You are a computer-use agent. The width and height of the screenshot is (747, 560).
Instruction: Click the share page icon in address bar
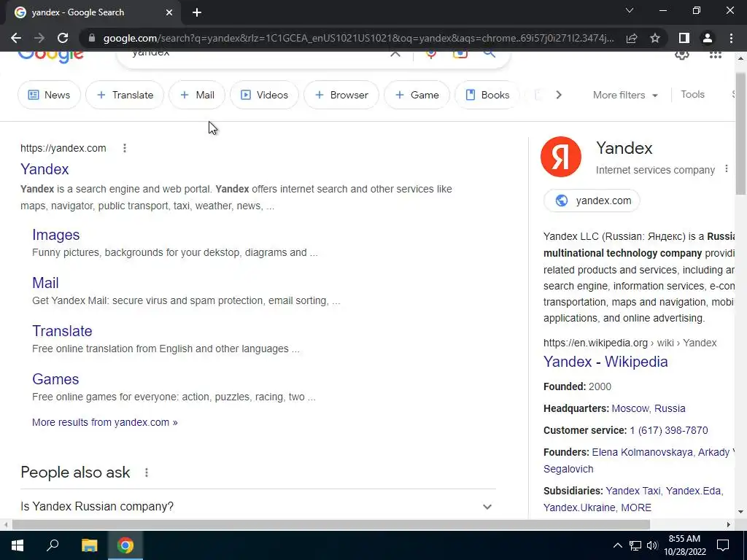pos(632,38)
